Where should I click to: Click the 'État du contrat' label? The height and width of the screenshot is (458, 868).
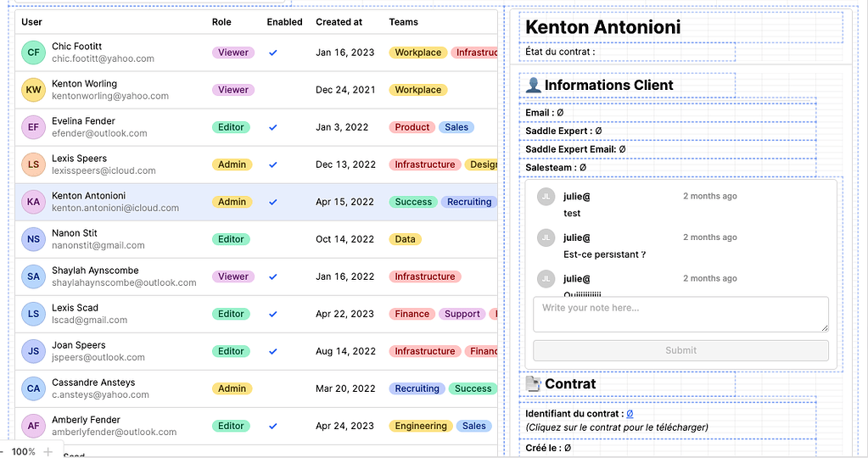pyautogui.click(x=560, y=52)
